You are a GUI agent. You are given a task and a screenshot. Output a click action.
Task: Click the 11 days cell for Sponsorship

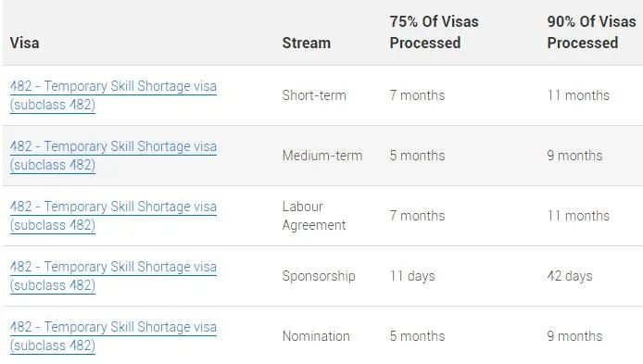click(x=412, y=276)
